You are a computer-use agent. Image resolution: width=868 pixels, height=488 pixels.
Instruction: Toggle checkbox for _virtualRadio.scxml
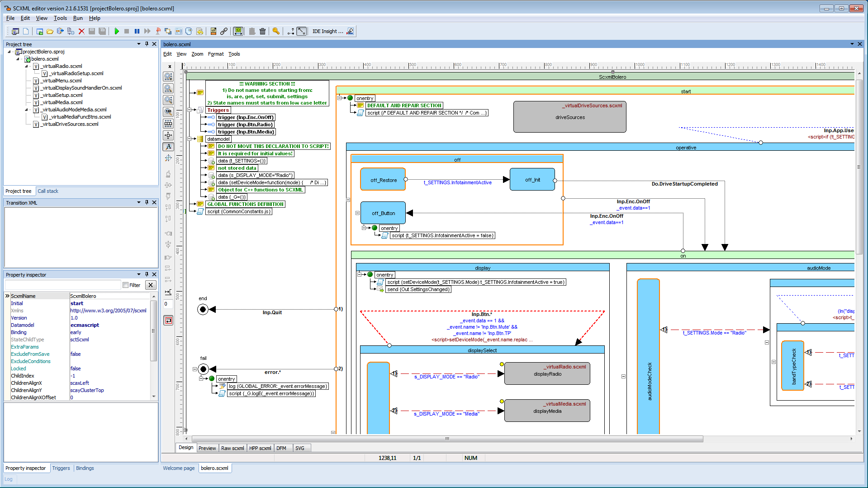36,66
